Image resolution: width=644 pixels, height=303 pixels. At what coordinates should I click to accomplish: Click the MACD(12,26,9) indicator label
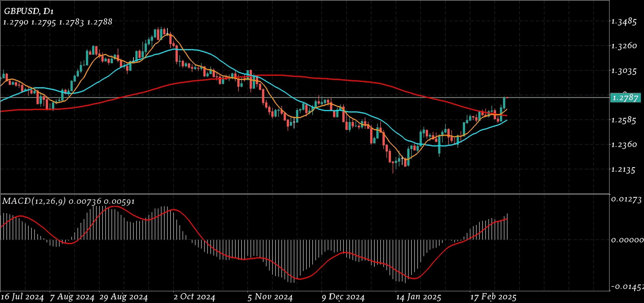[x=34, y=201]
